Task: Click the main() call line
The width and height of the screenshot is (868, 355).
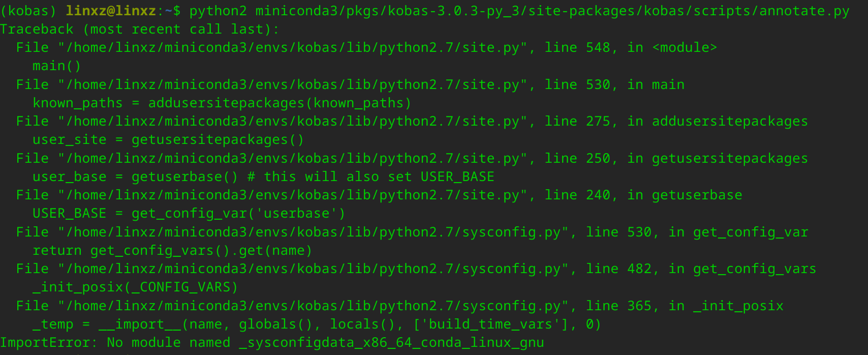Action: click(57, 66)
